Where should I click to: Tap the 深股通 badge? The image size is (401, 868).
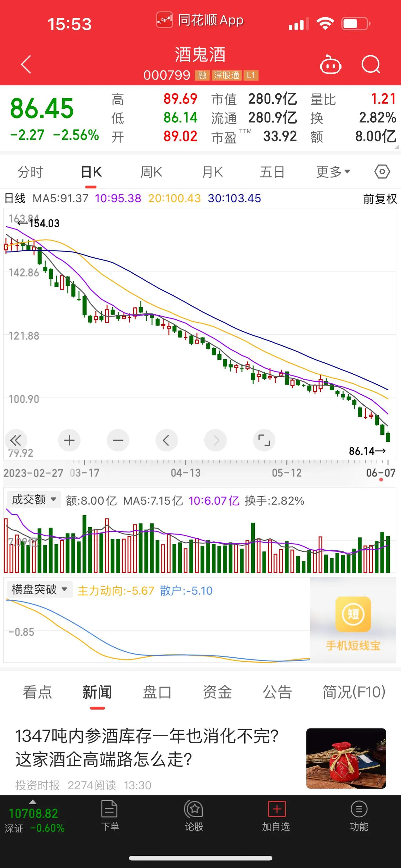[227, 75]
